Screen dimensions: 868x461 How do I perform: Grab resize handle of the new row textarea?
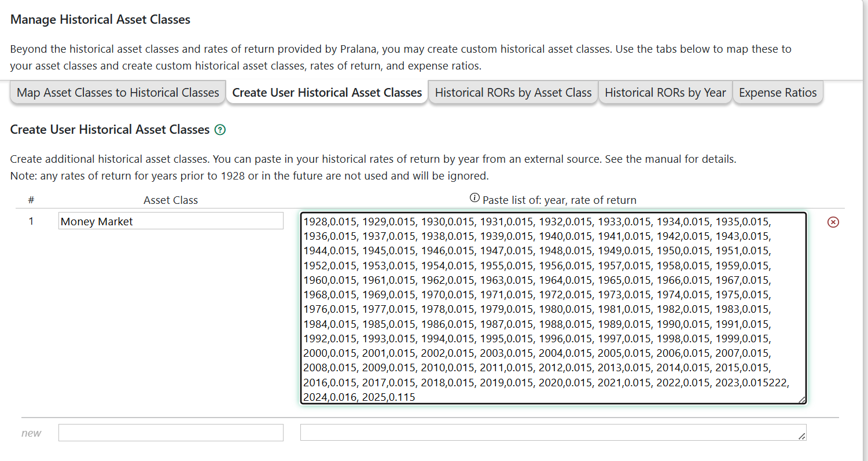[801, 437]
